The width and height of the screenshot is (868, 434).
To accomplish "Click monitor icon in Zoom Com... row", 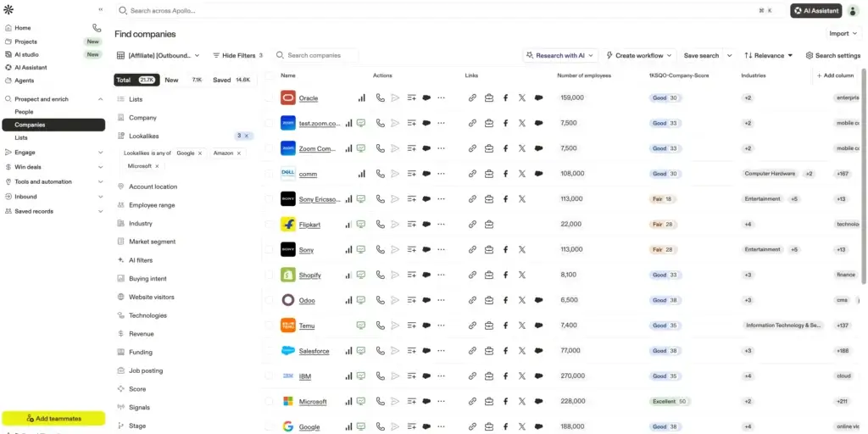I will click(x=361, y=148).
